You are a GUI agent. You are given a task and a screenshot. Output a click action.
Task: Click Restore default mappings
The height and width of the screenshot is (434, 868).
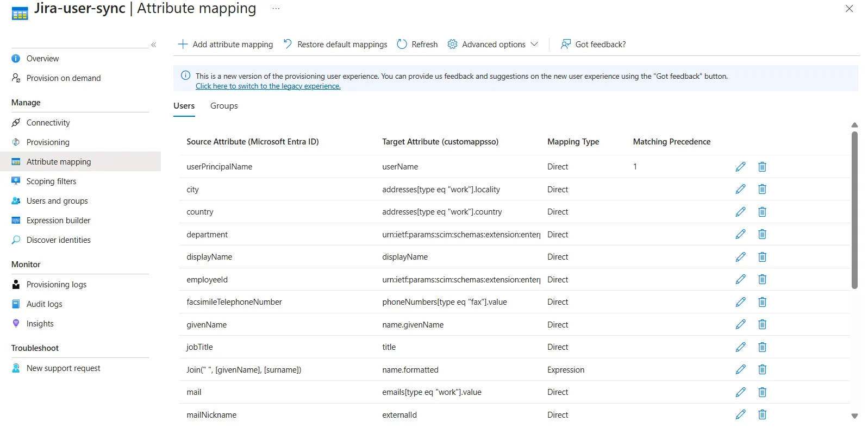(x=335, y=45)
